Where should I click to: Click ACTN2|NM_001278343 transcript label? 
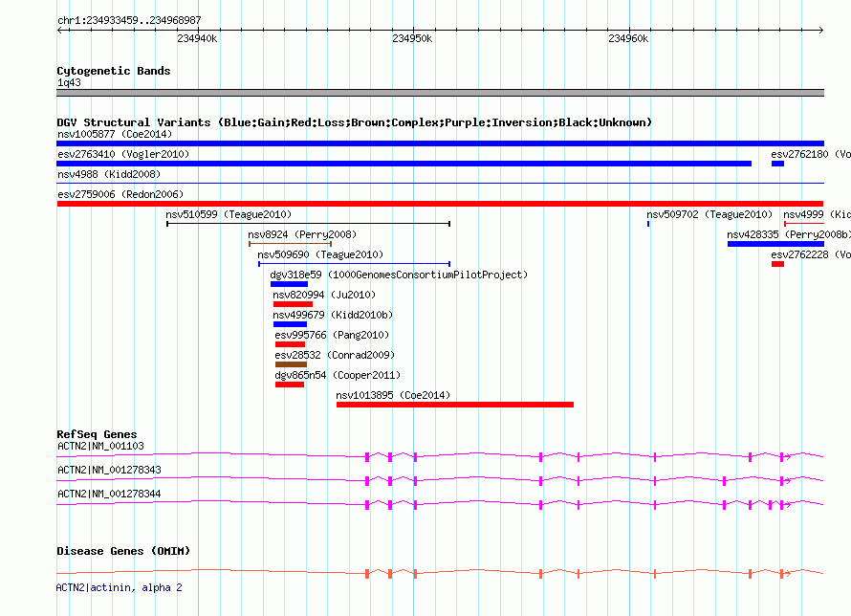[109, 470]
